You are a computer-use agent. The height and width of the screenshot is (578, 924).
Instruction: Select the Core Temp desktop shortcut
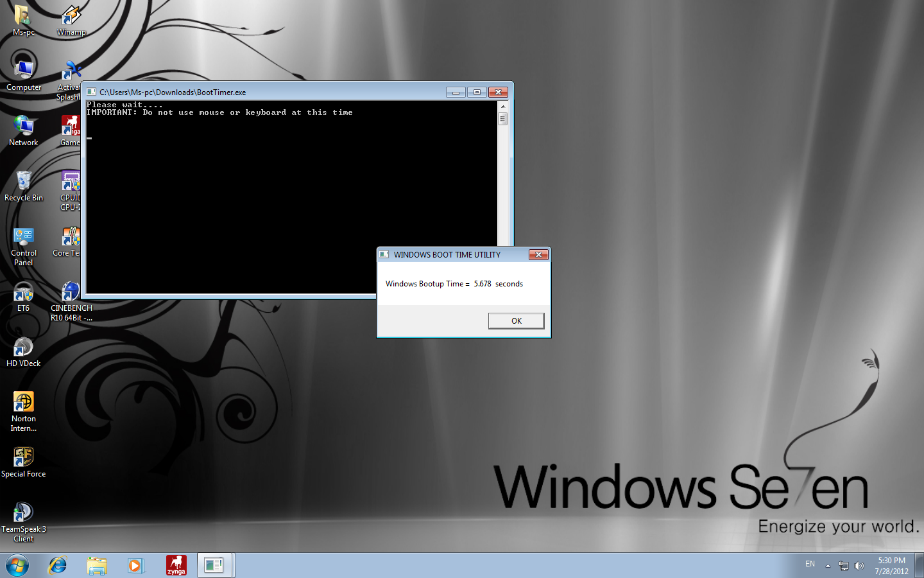tap(67, 242)
